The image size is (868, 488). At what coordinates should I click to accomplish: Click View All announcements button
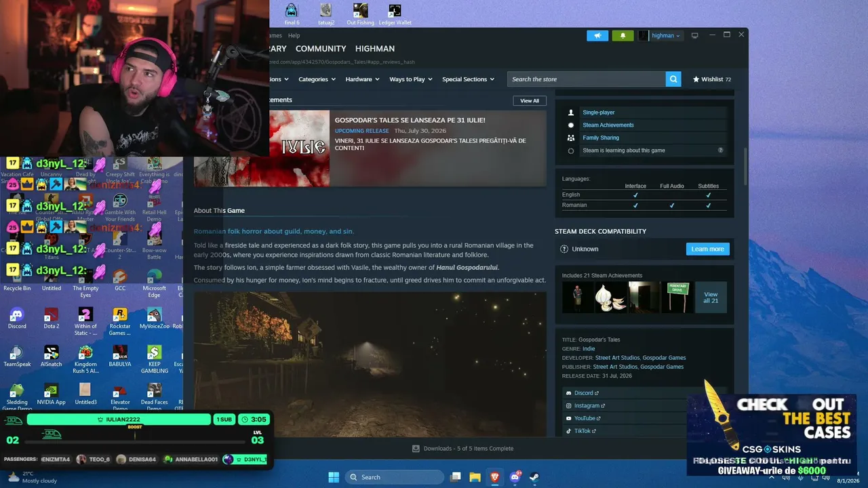[530, 101]
